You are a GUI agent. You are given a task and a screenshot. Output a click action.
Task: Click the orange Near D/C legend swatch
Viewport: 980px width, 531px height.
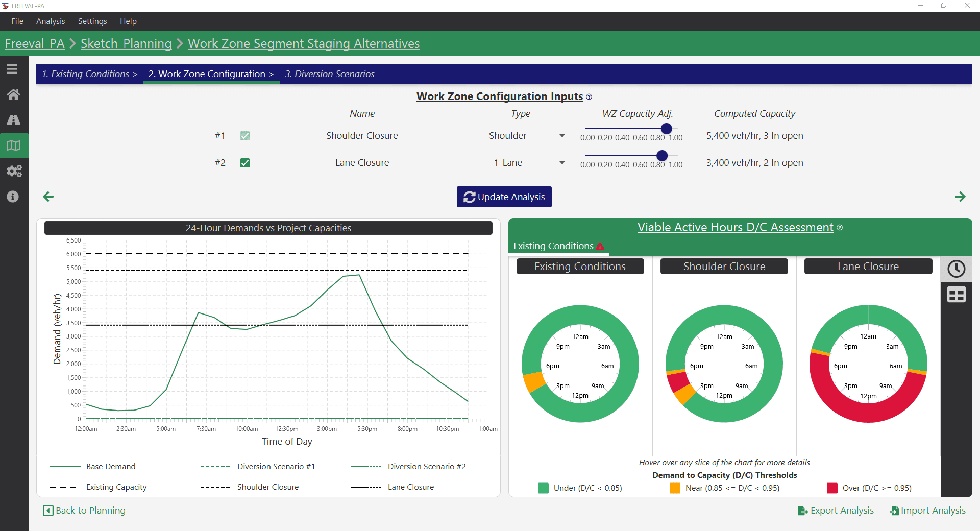pyautogui.click(x=675, y=488)
